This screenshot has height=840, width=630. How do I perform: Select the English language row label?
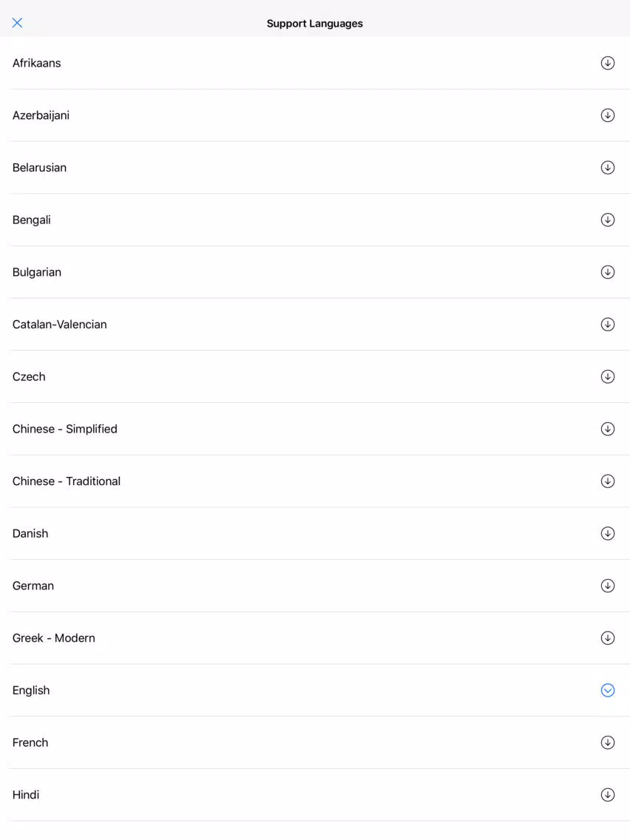click(31, 691)
